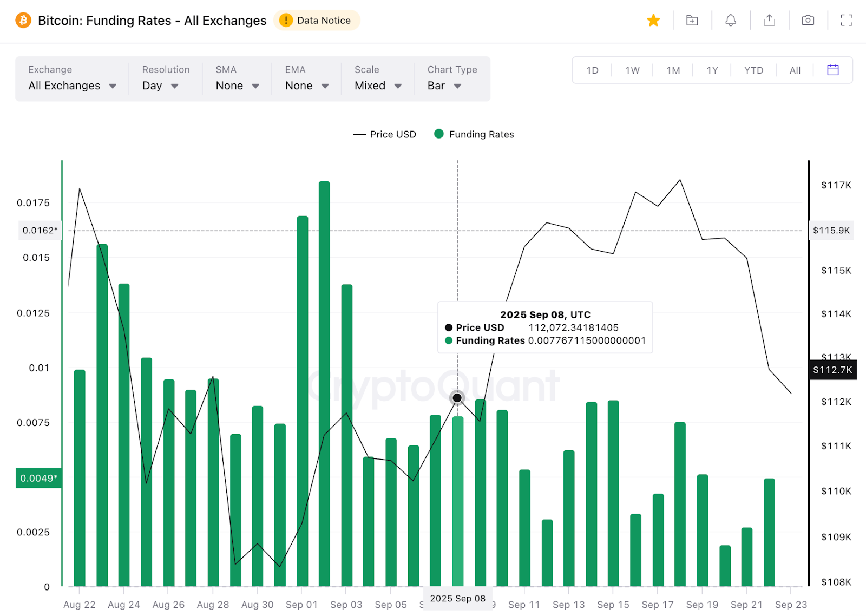Click the Sep 15 axis label
This screenshot has height=616, width=866.
[613, 605]
